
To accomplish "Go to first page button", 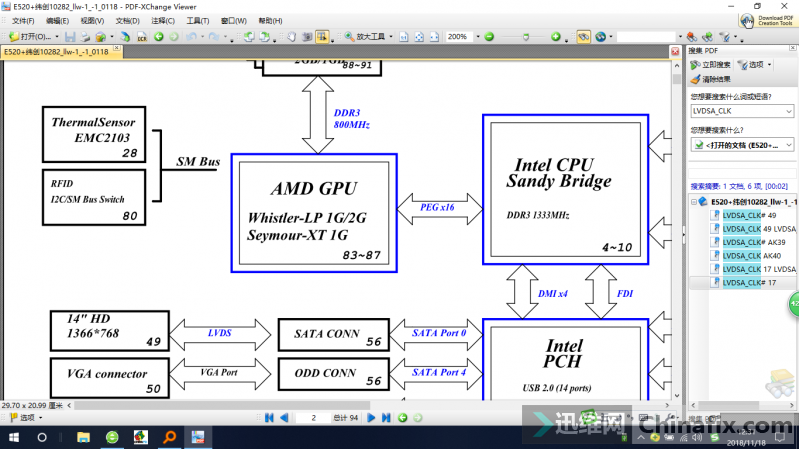I will [269, 418].
